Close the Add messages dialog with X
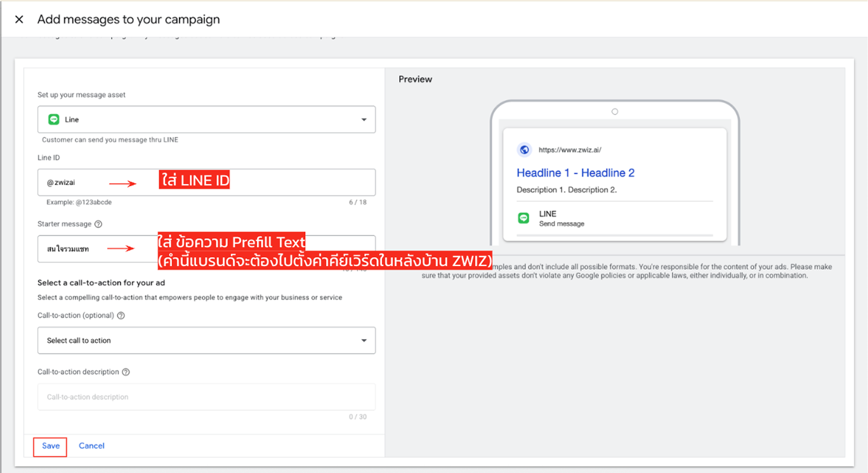 [x=19, y=20]
